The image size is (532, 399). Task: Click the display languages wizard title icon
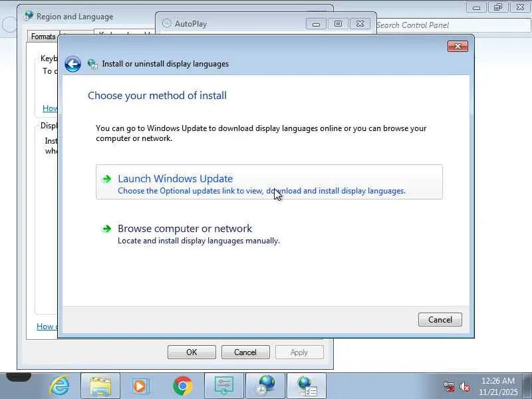[92, 64]
